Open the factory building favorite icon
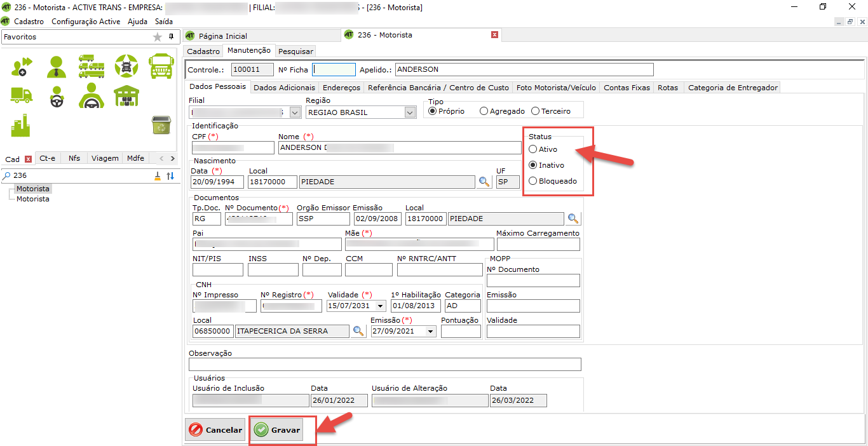 click(20, 126)
